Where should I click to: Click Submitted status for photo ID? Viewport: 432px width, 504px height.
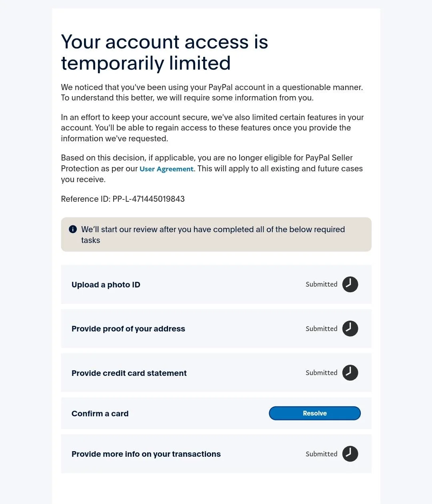(322, 284)
